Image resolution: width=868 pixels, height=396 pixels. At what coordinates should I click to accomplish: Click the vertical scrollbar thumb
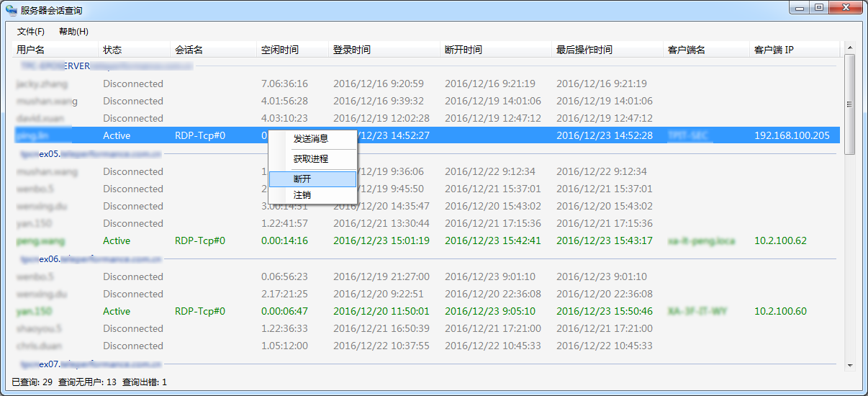click(850, 104)
